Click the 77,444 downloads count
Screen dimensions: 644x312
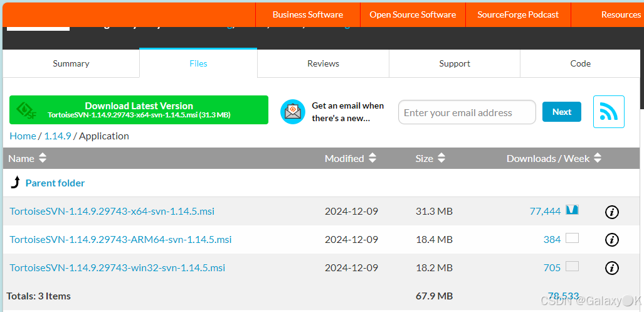[545, 212]
